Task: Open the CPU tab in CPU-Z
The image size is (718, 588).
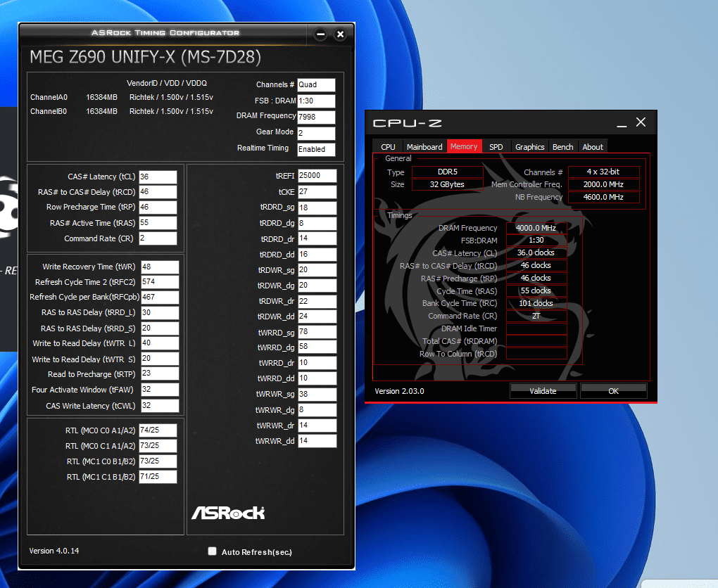Action: (388, 147)
